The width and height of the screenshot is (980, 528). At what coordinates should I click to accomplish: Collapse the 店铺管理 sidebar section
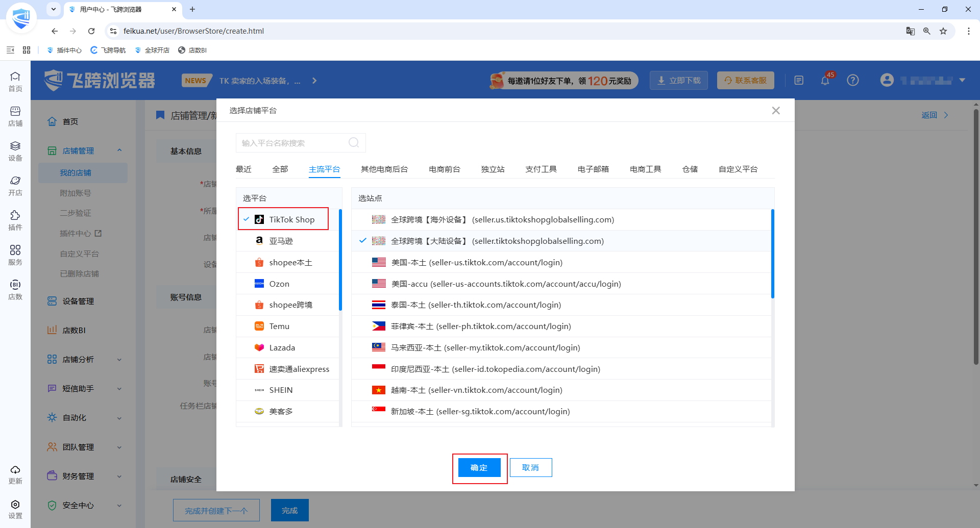tap(119, 150)
